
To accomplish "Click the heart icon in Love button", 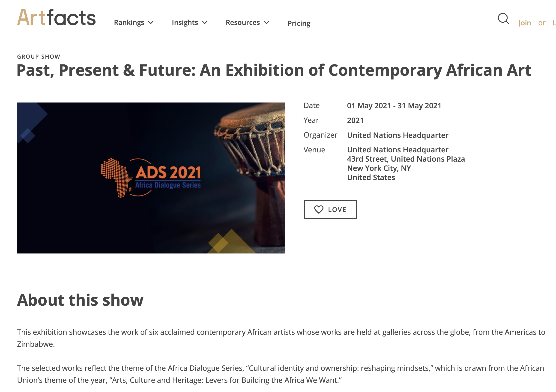I will 318,210.
